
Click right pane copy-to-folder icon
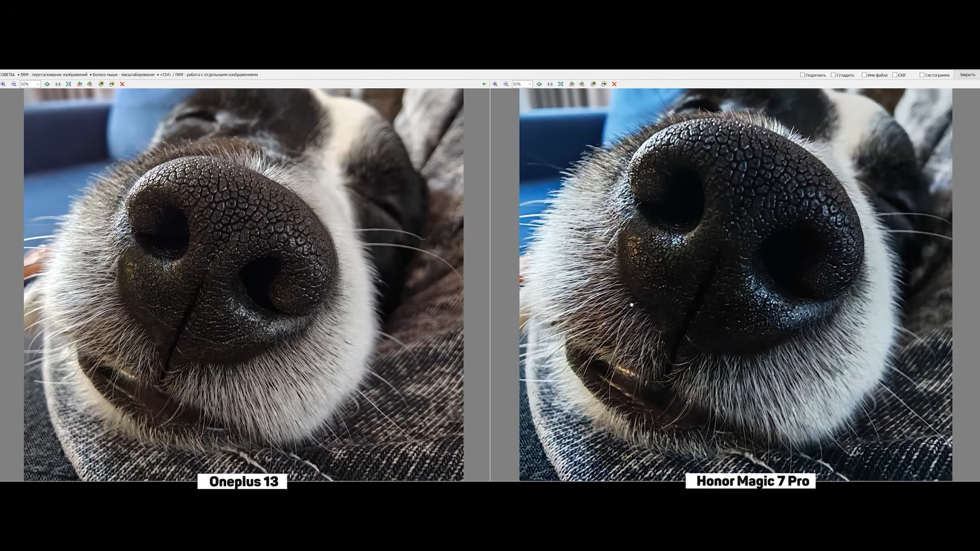coord(593,84)
